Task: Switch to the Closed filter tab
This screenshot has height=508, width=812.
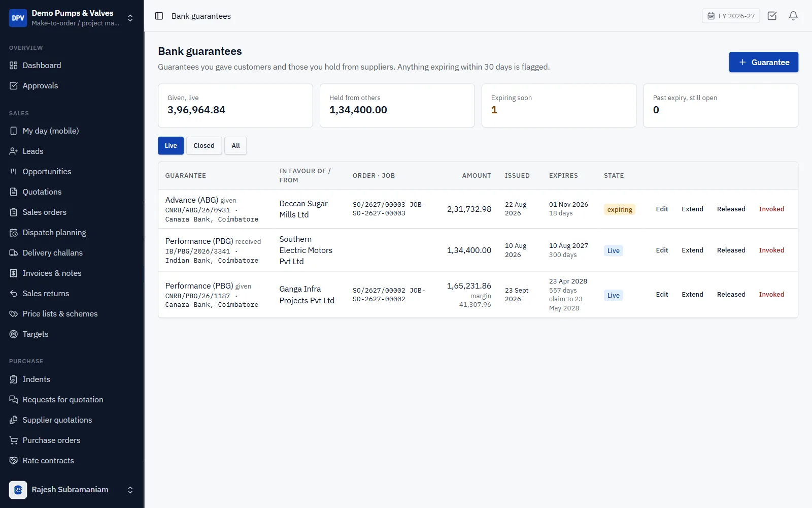Action: (x=204, y=146)
